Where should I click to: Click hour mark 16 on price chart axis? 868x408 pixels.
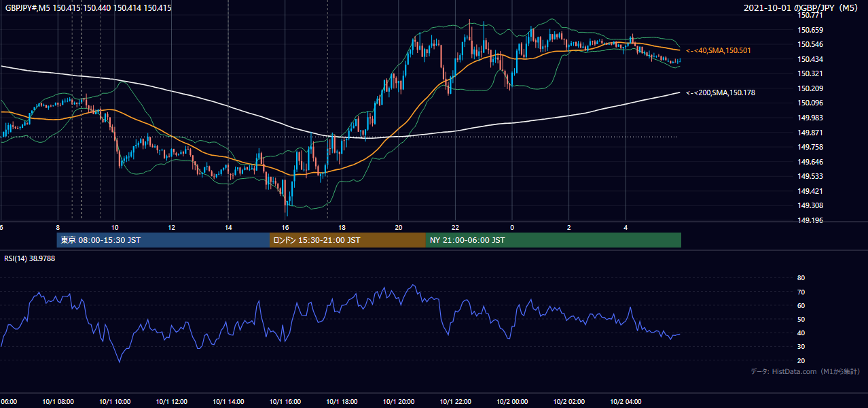285,227
